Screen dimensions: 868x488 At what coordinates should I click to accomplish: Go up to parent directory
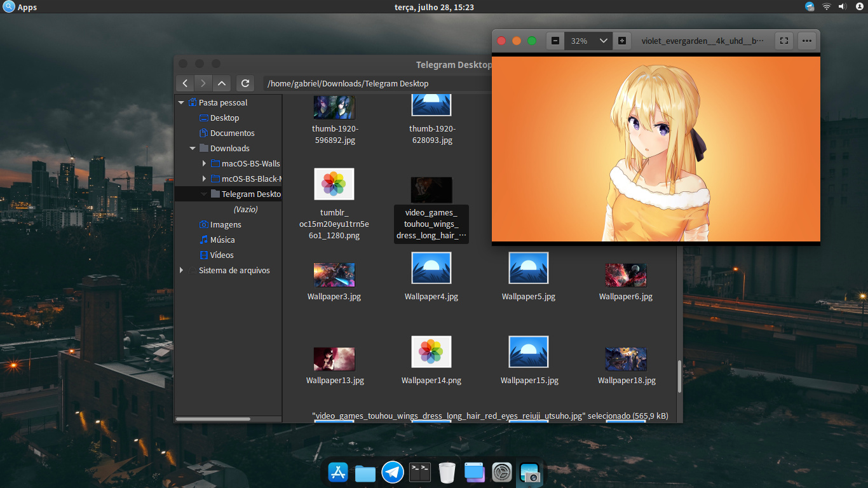[221, 83]
